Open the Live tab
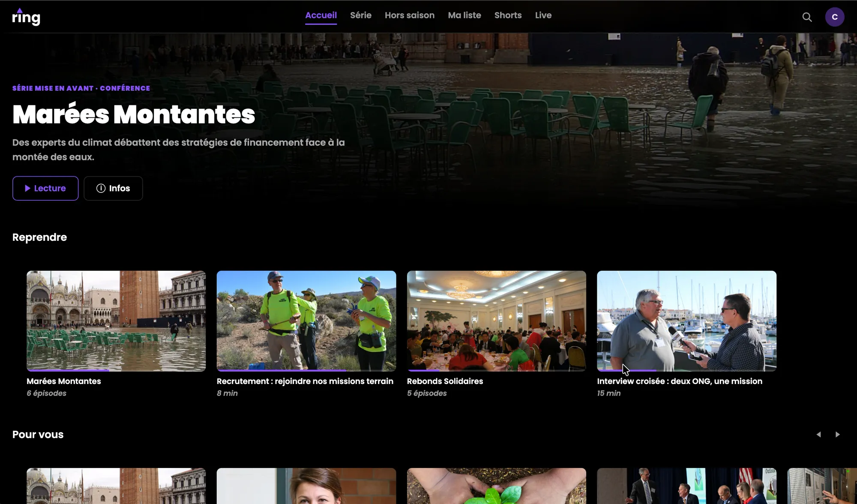The width and height of the screenshot is (857, 504). pyautogui.click(x=543, y=15)
